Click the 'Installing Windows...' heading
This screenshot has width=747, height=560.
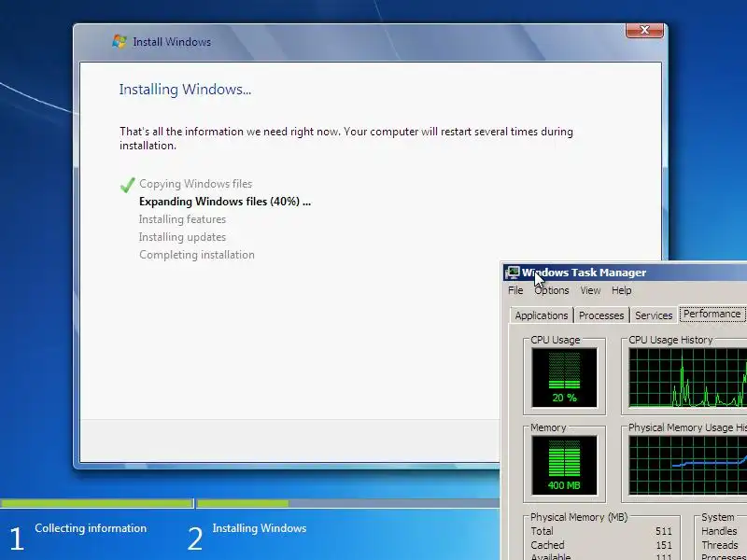point(185,89)
